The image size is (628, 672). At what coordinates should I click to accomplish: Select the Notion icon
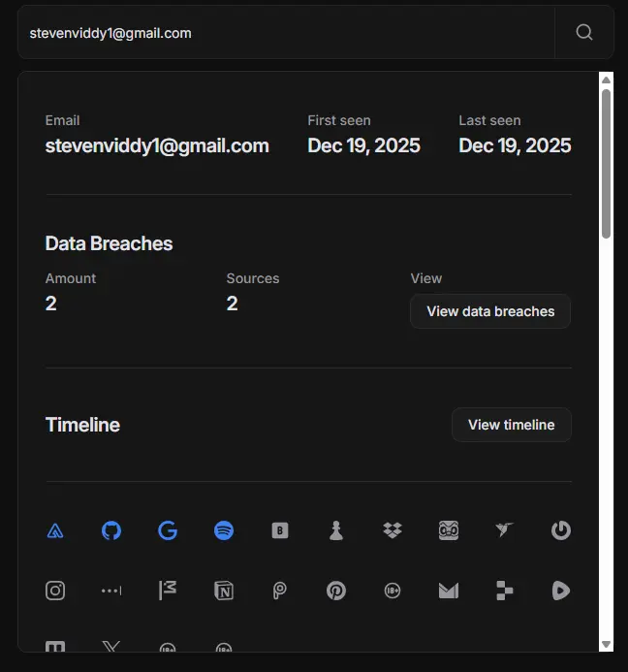coord(224,591)
